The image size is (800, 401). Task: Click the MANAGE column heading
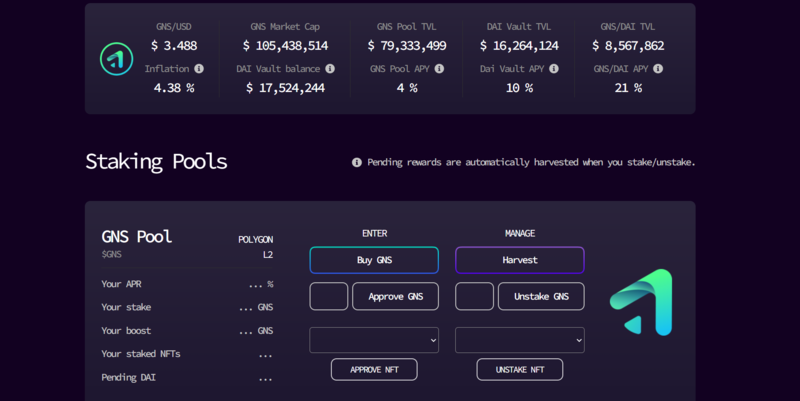pyautogui.click(x=520, y=234)
